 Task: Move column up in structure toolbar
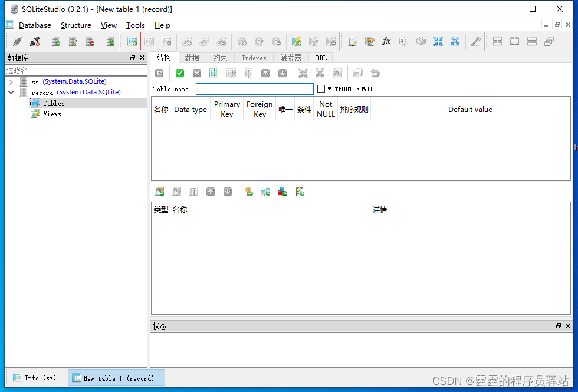(265, 73)
